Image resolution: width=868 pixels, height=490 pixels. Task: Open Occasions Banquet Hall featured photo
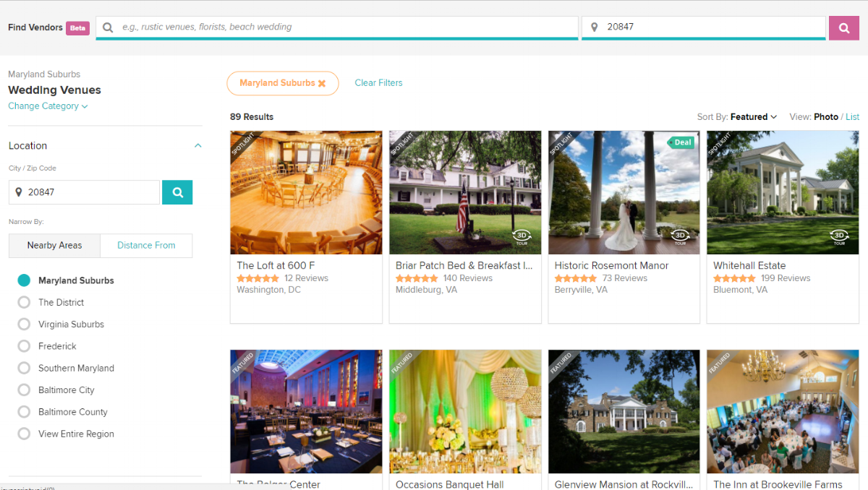[x=465, y=412]
